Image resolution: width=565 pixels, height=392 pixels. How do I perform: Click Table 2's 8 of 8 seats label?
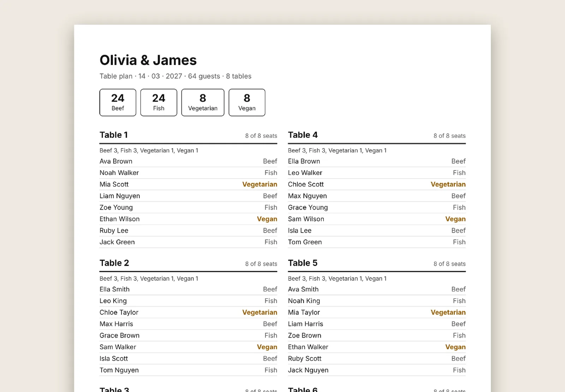pos(261,264)
